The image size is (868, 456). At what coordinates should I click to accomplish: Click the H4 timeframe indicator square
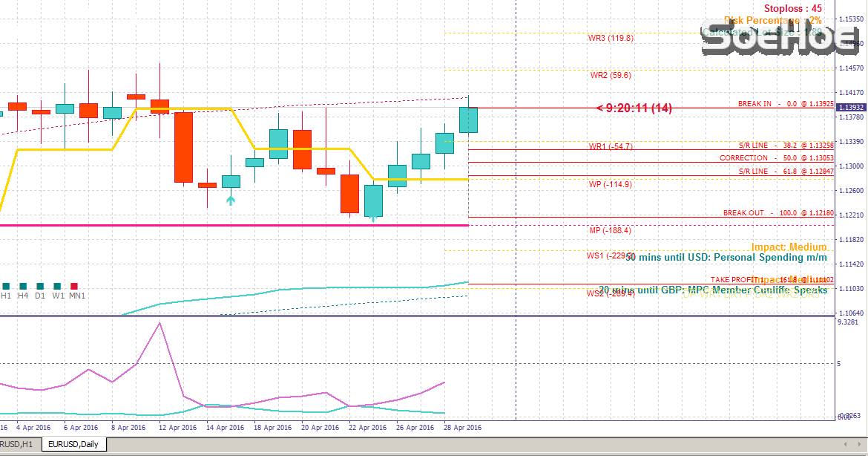23,286
